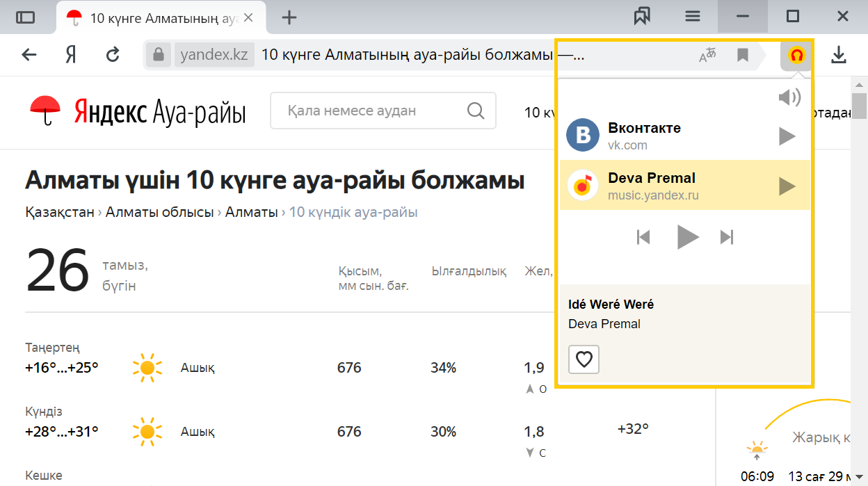The width and height of the screenshot is (868, 486).
Task: Open the bookmarks collections icon in title bar
Action: click(642, 17)
